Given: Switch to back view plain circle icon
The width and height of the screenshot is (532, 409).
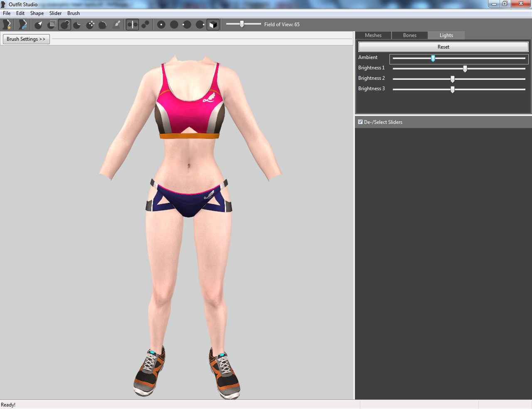Looking at the screenshot, I should point(174,25).
